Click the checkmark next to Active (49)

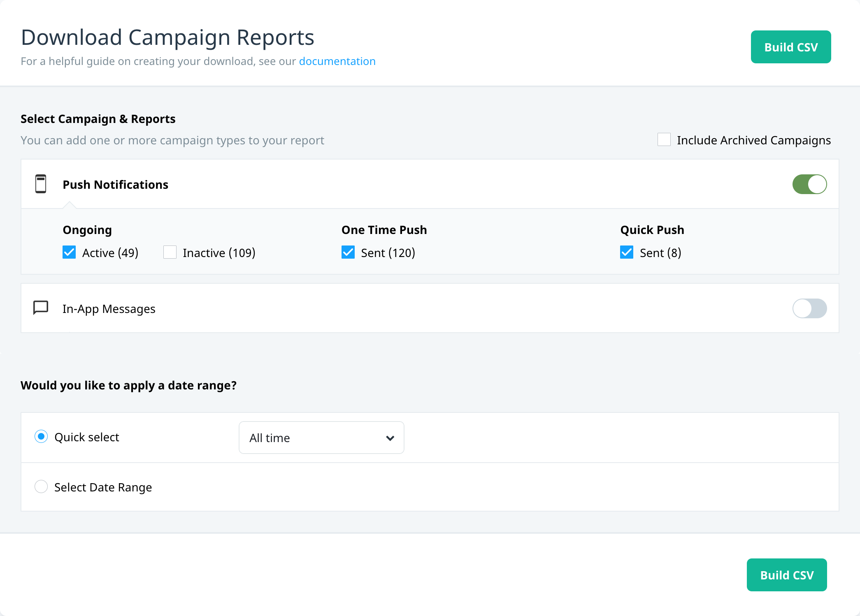[69, 252]
